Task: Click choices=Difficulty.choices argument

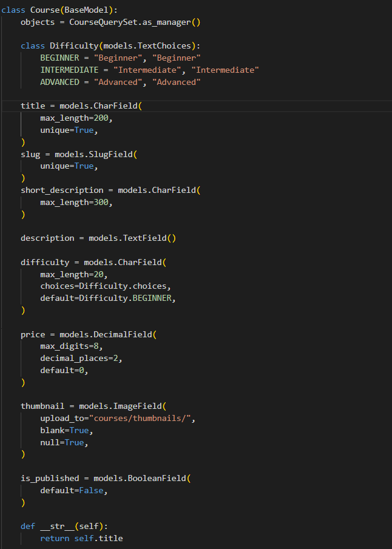Action: point(103,286)
